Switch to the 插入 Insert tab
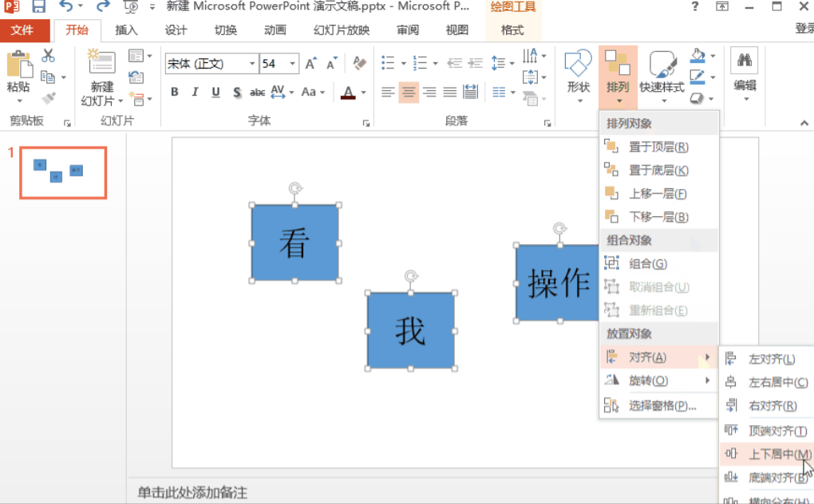Screen dimensions: 814x504 (x=126, y=30)
